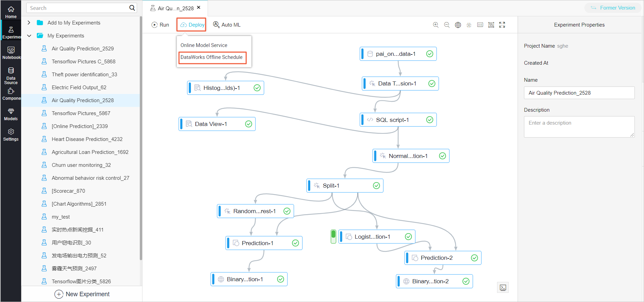Zoom in on the canvas

tap(436, 25)
